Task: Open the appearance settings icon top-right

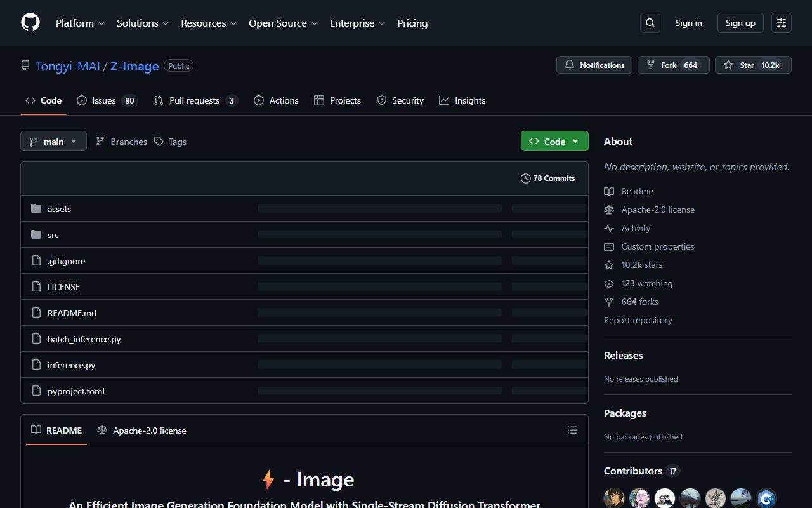Action: [781, 22]
